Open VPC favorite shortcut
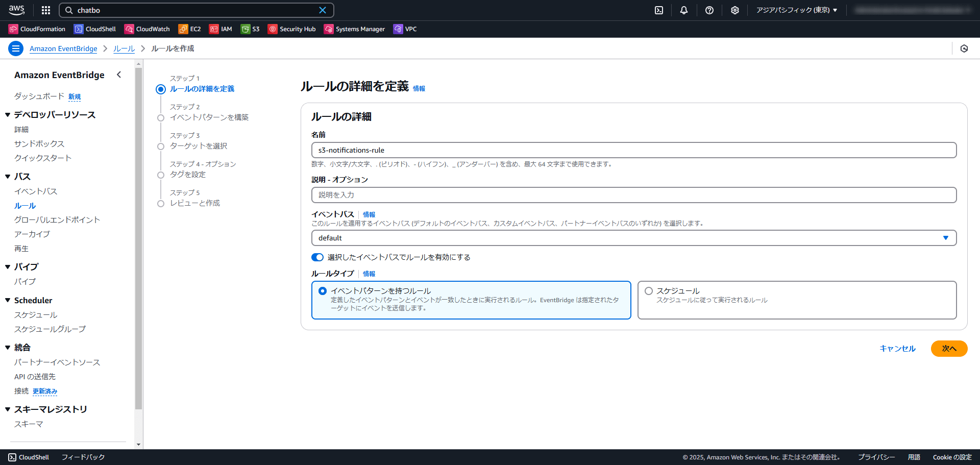Image resolution: width=980 pixels, height=465 pixels. tap(405, 29)
